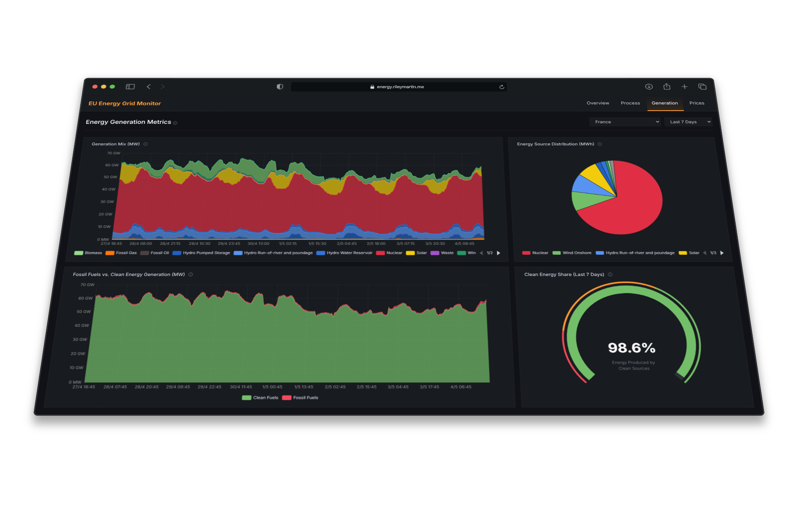Go forward with the browser forward arrow
This screenshot has width=798, height=532.
coord(163,86)
